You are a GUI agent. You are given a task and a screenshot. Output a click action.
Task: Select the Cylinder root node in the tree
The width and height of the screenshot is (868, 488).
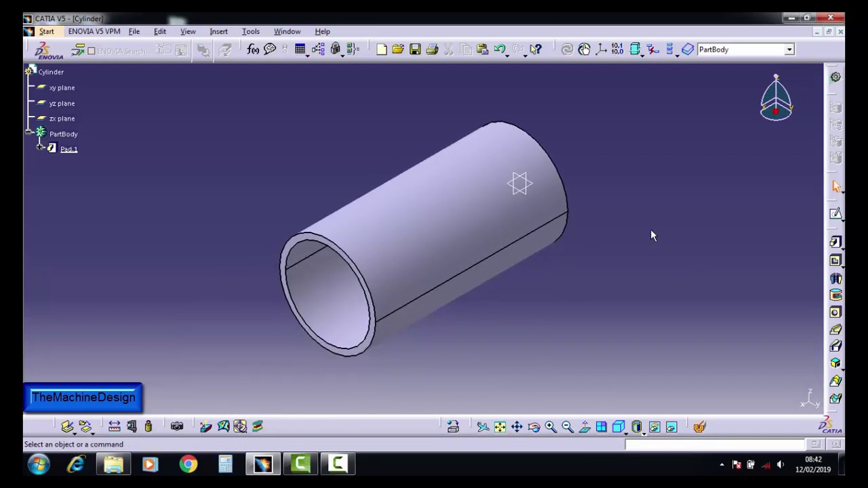point(51,72)
